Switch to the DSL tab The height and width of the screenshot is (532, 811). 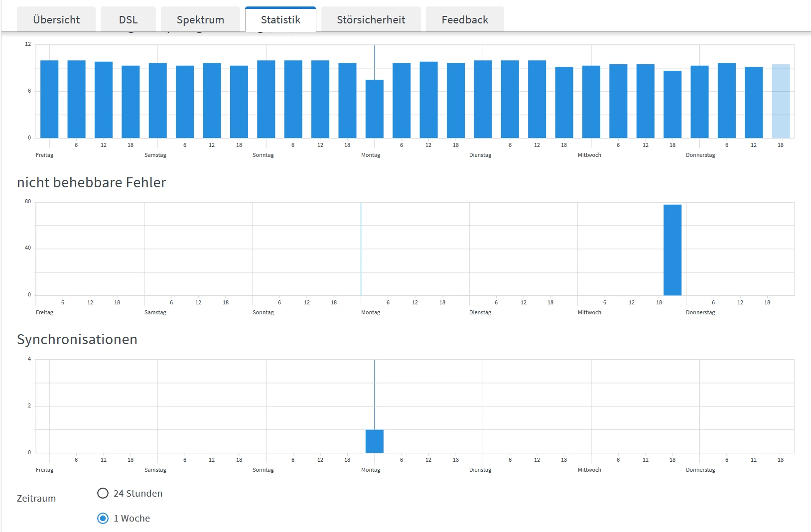tap(128, 19)
